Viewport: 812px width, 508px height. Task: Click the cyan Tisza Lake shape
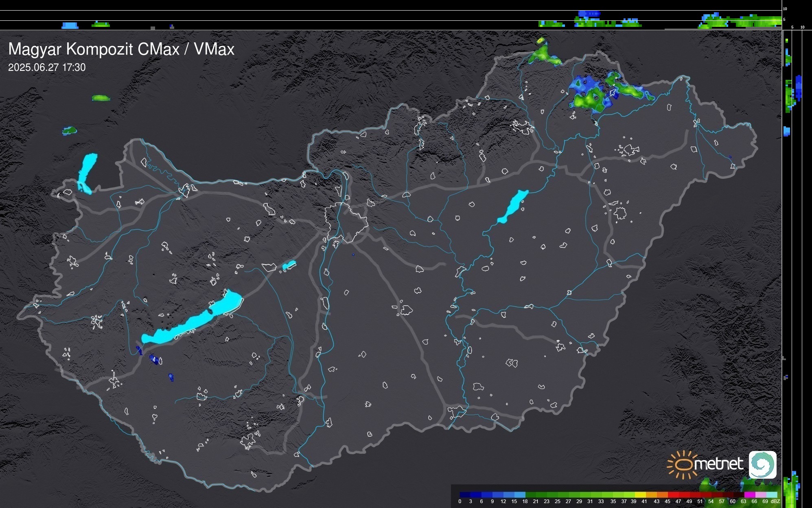coord(513,206)
